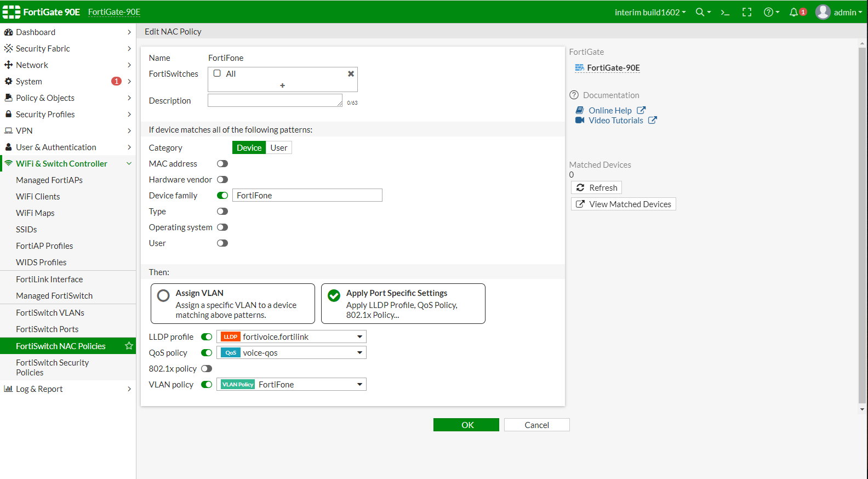Expand the Security Fabric menu chevron
The image size is (868, 479).
pyautogui.click(x=129, y=49)
